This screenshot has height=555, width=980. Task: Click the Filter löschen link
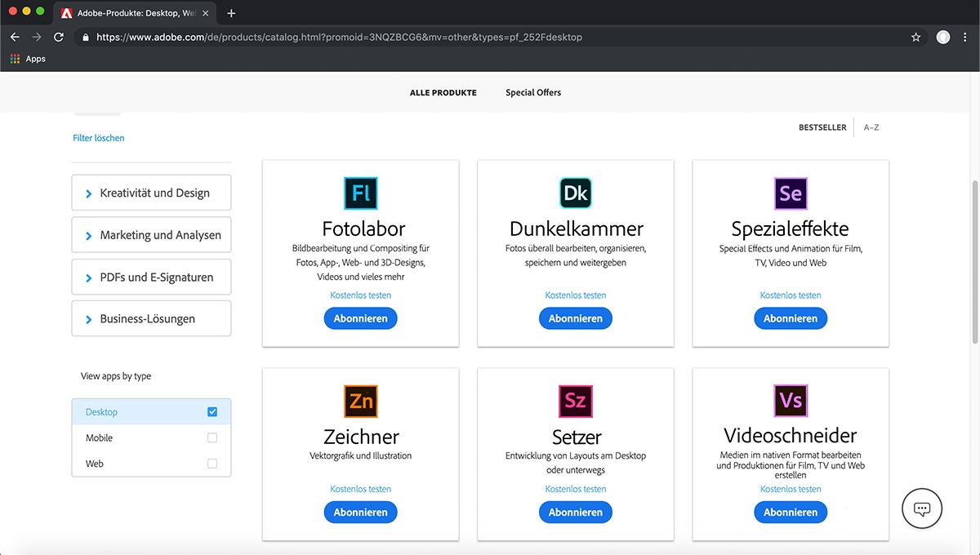[99, 138]
